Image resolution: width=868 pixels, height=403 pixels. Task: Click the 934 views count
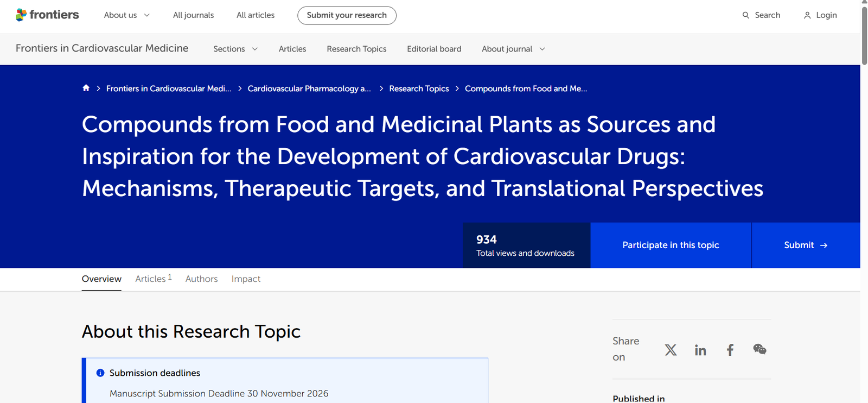click(486, 240)
